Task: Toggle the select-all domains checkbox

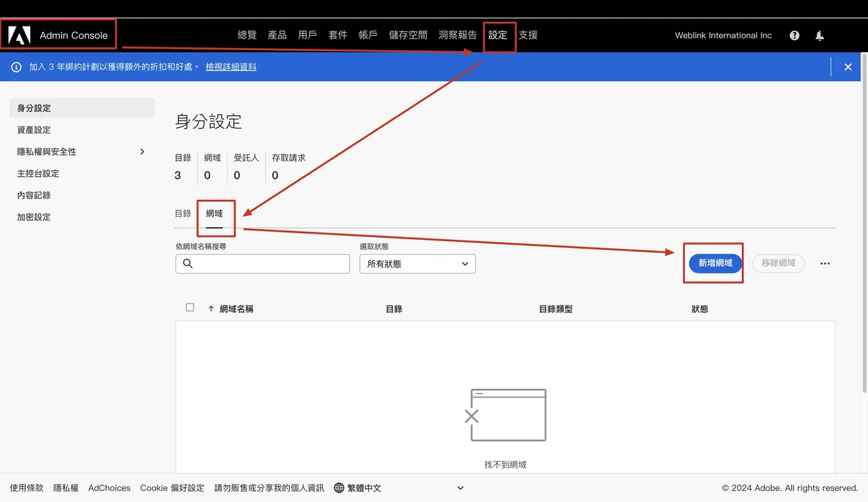Action: tap(190, 308)
